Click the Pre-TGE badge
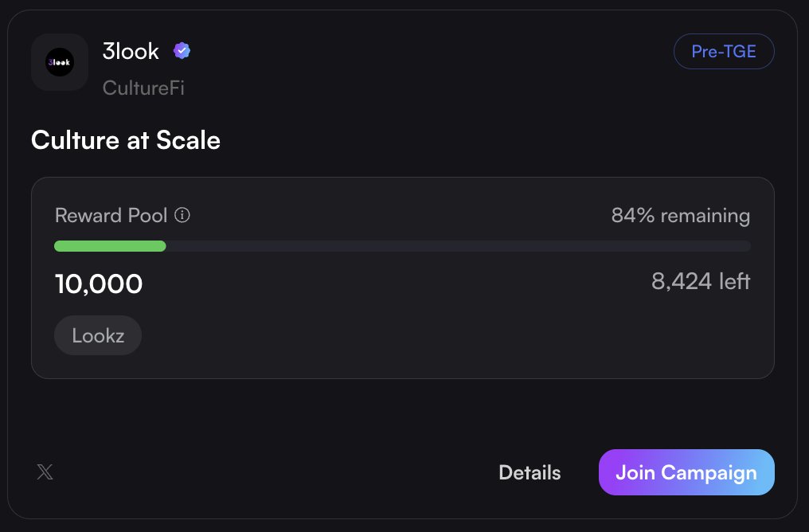809x532 pixels. tap(723, 52)
